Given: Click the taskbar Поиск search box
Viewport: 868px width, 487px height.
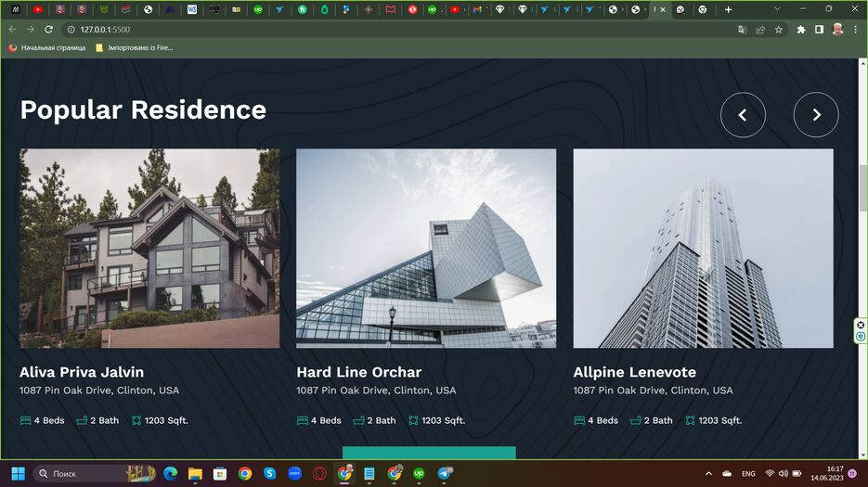Looking at the screenshot, I should pos(94,474).
